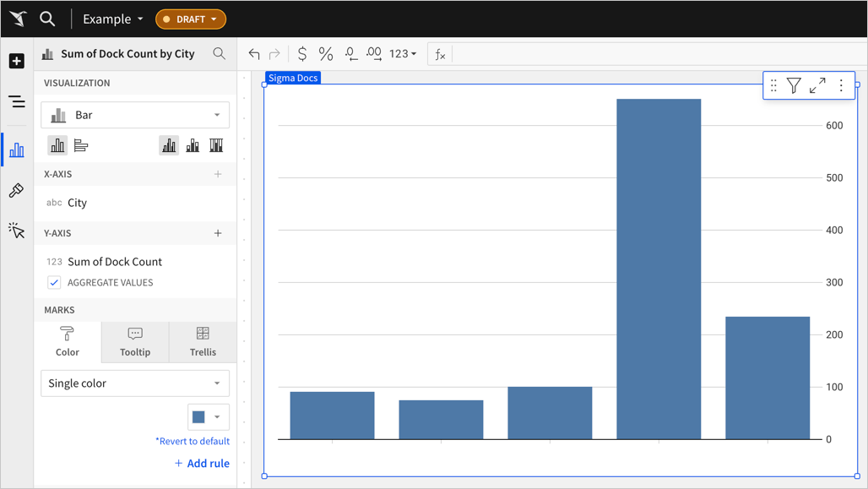This screenshot has width=868, height=489.
Task: Click the tallest bar in the chart
Action: pos(659,269)
